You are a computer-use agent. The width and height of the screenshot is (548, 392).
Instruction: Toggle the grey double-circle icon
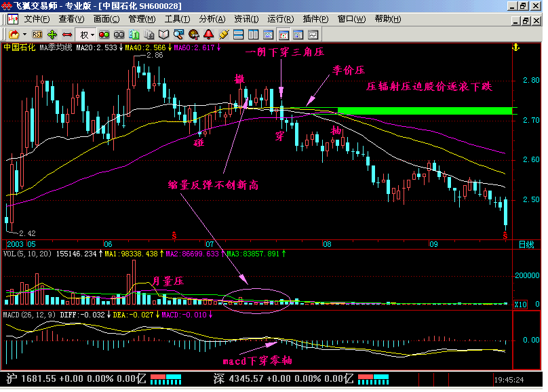[119, 35]
